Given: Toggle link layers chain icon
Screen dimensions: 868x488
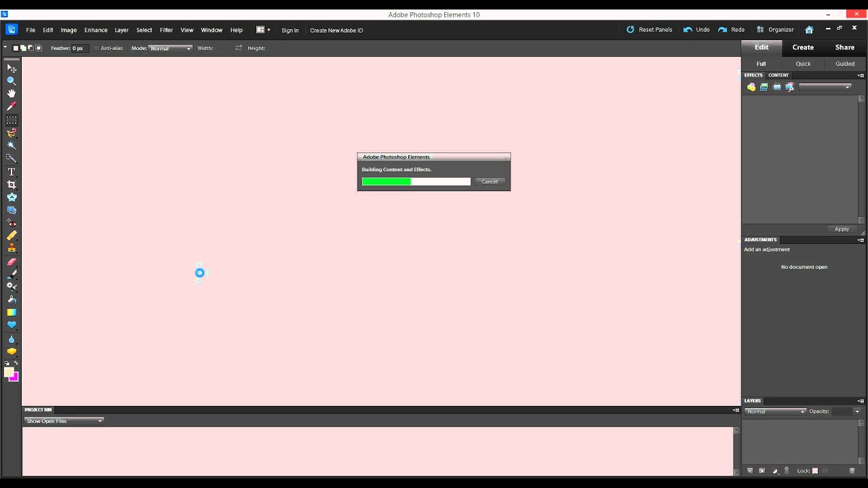Looking at the screenshot, I should [x=787, y=470].
